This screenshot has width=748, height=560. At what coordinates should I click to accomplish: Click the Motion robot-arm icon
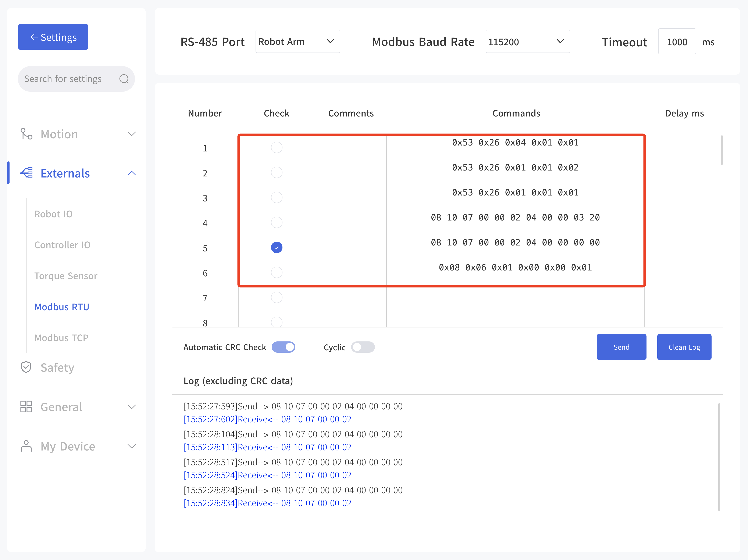click(x=26, y=134)
